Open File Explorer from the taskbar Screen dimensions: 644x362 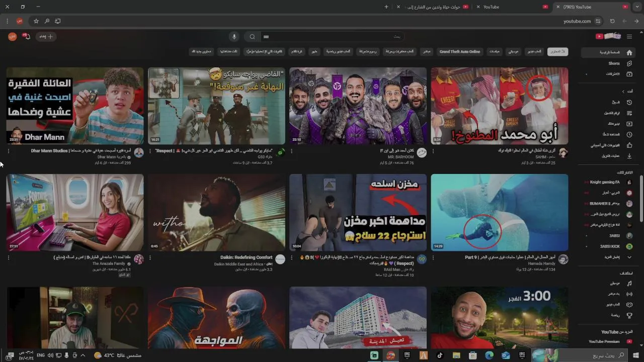pyautogui.click(x=456, y=355)
